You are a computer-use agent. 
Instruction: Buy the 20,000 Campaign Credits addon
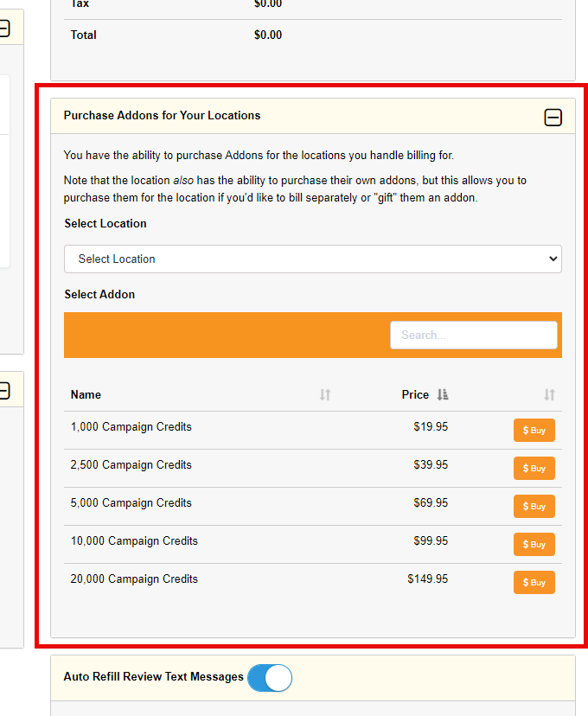(534, 582)
